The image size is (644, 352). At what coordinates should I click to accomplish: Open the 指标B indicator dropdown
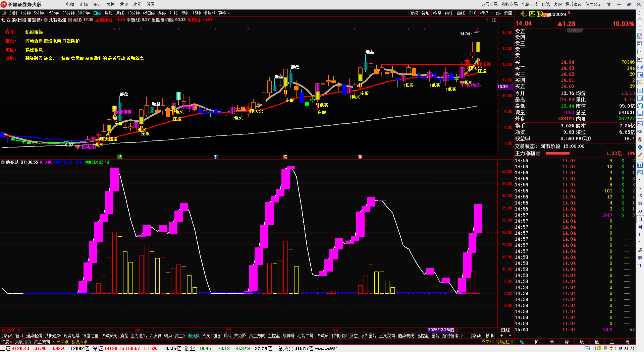point(476,336)
